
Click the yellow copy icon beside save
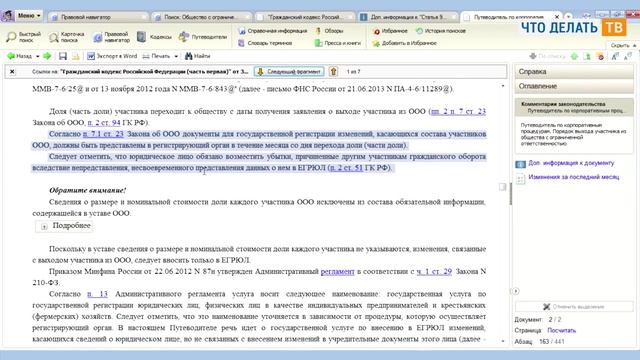(76, 56)
